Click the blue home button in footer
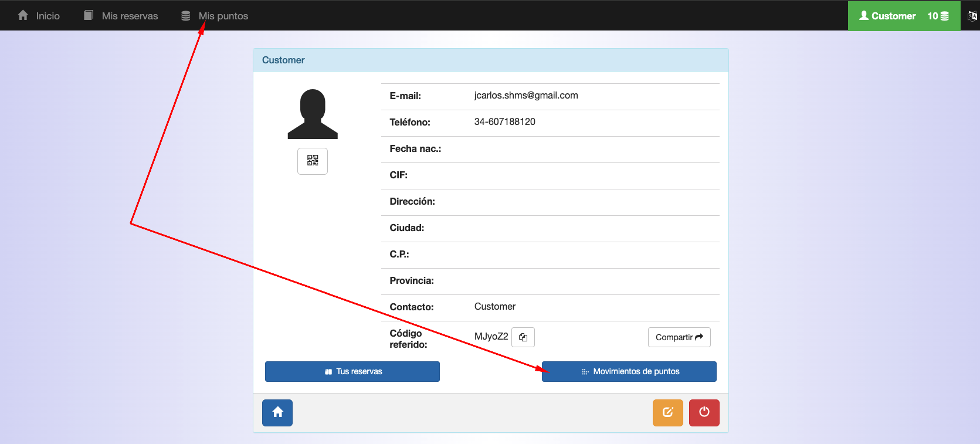 point(277,412)
